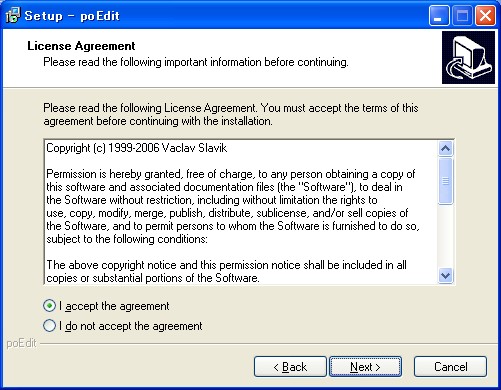This screenshot has width=501, height=390.
Task: Cancel the poEdit installation
Action: pos(450,367)
